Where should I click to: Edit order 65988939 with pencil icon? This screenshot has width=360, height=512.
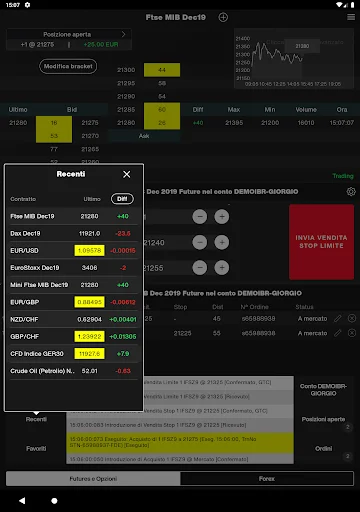tap(338, 319)
